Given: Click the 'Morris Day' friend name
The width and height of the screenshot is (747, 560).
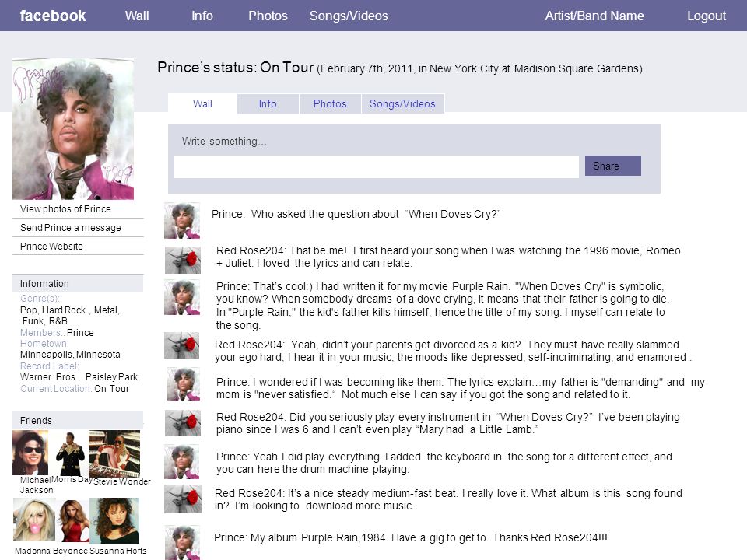Looking at the screenshot, I should pos(72,479).
